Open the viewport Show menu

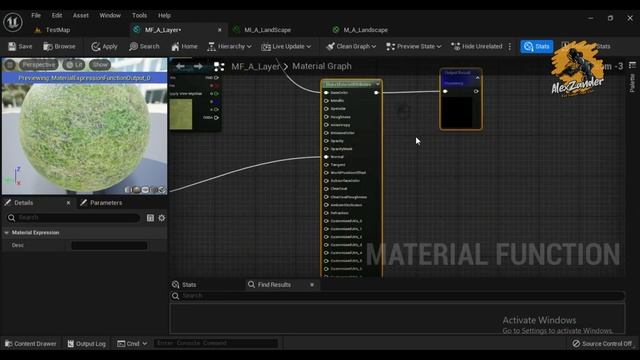(x=100, y=64)
